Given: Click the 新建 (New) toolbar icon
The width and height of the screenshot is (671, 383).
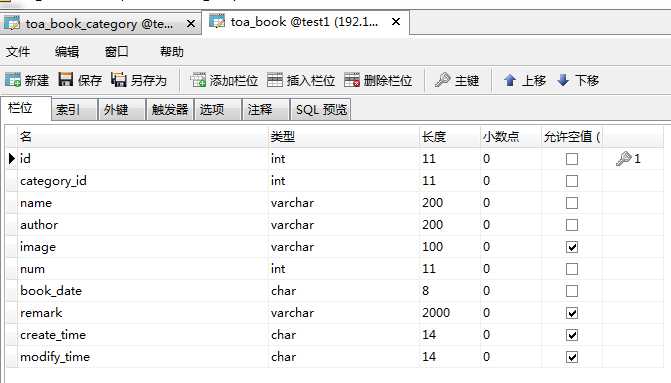Looking at the screenshot, I should [13, 80].
